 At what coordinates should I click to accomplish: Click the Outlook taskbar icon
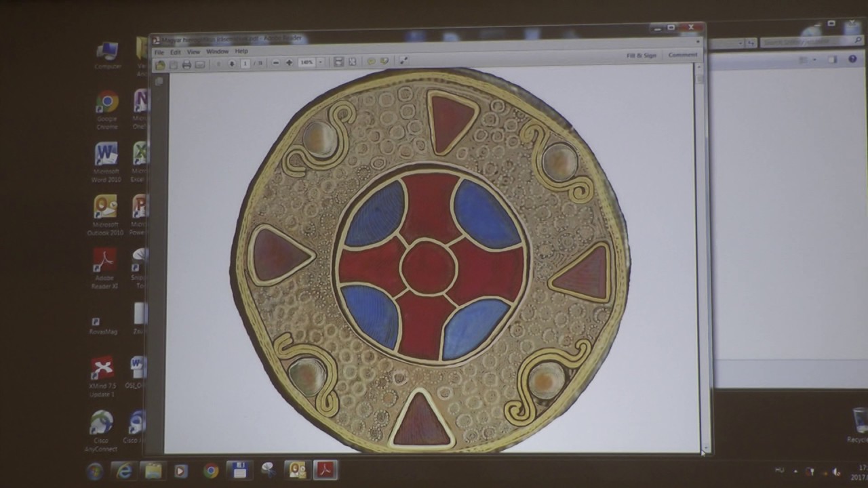[x=296, y=470]
